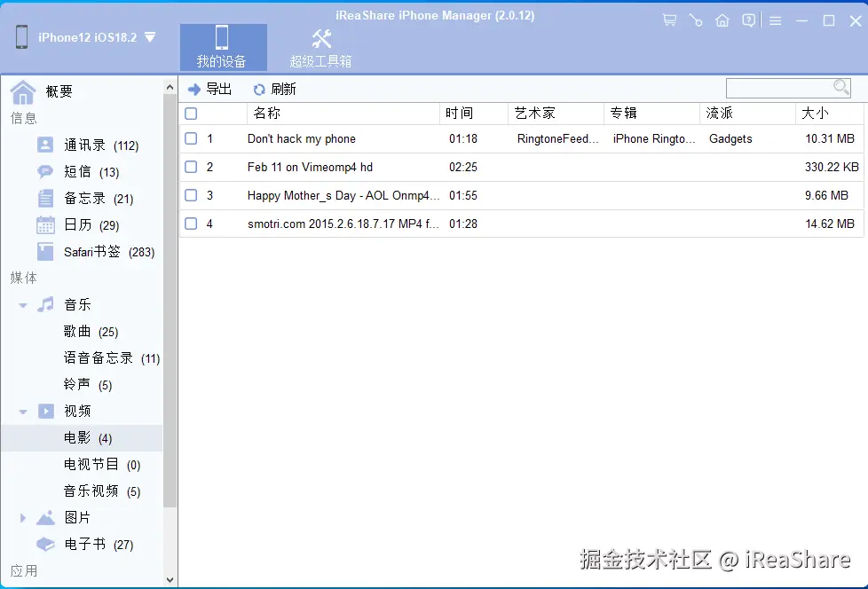Click the Safari书签 bookmark icon
This screenshot has width=868, height=589.
coord(45,252)
